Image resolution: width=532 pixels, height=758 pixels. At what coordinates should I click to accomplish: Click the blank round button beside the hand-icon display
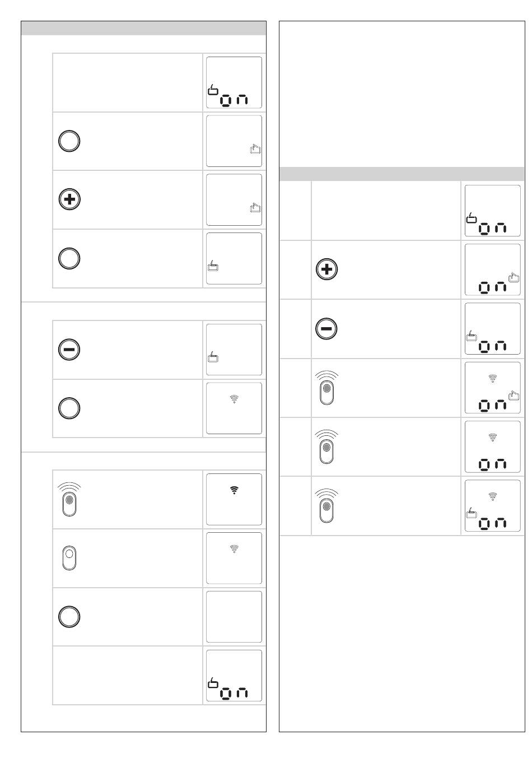click(x=69, y=141)
